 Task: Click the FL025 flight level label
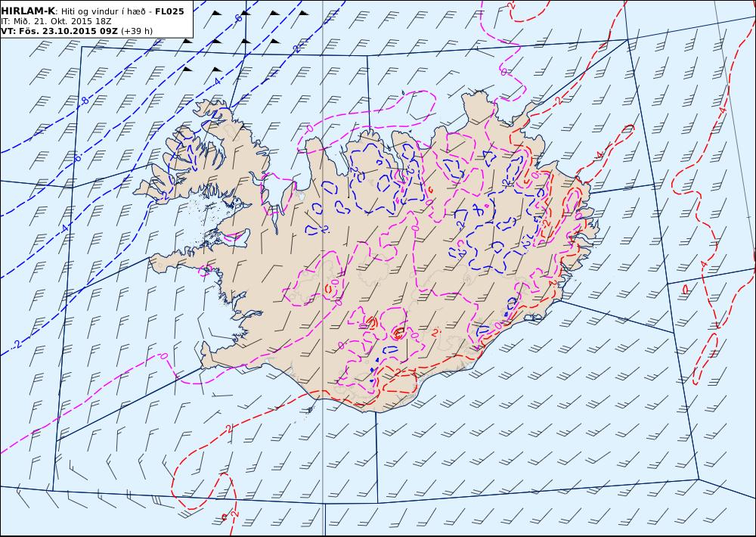point(169,11)
